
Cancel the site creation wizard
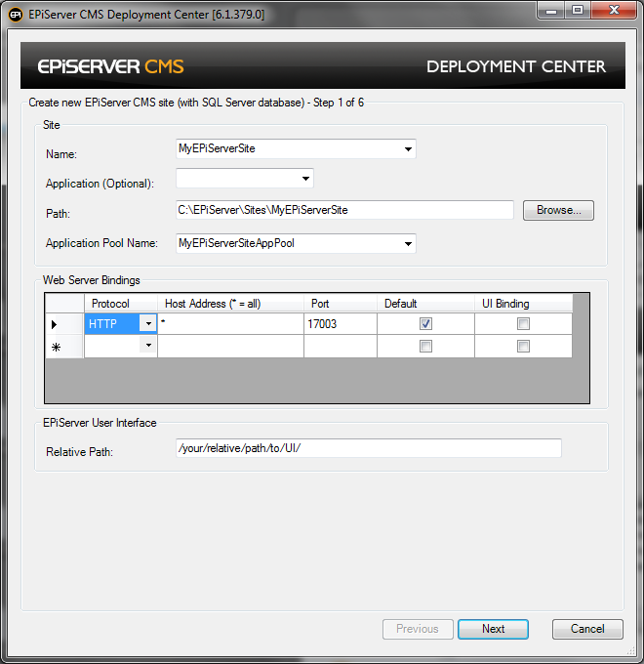tap(587, 629)
